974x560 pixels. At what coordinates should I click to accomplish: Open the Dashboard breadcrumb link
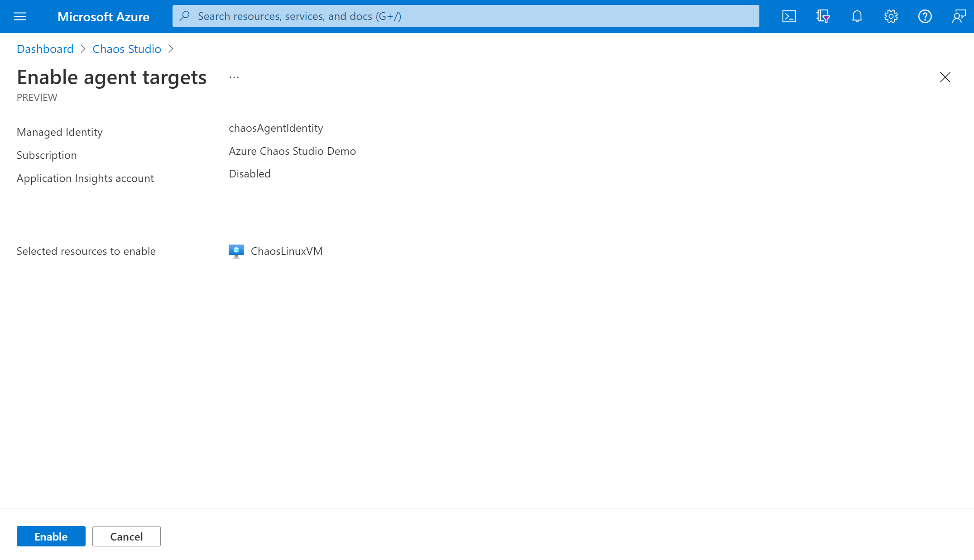(x=45, y=49)
